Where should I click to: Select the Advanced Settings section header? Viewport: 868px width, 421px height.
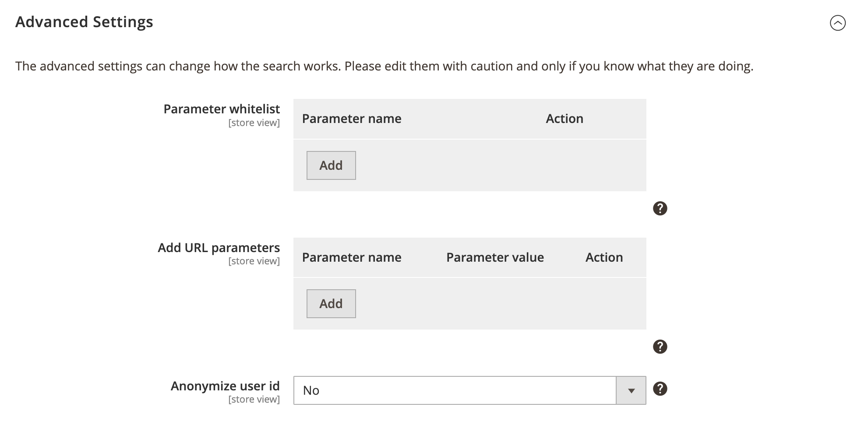click(85, 22)
